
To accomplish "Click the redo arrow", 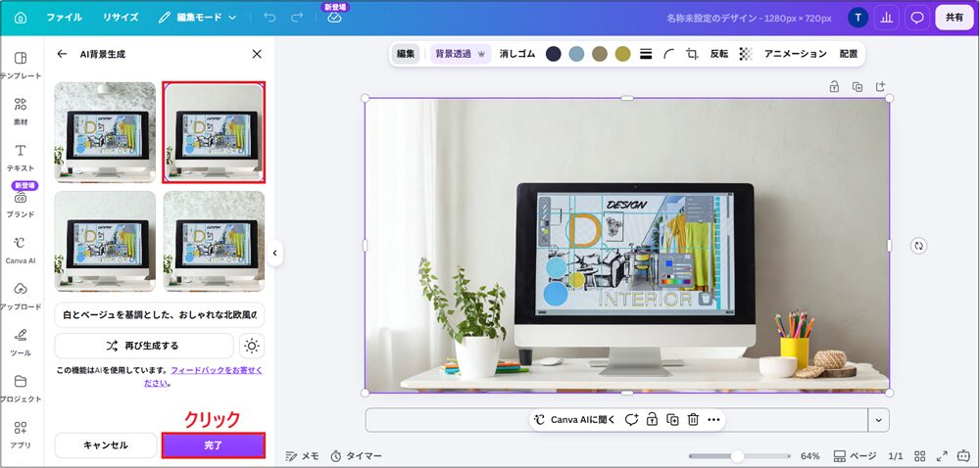I will click(x=297, y=18).
